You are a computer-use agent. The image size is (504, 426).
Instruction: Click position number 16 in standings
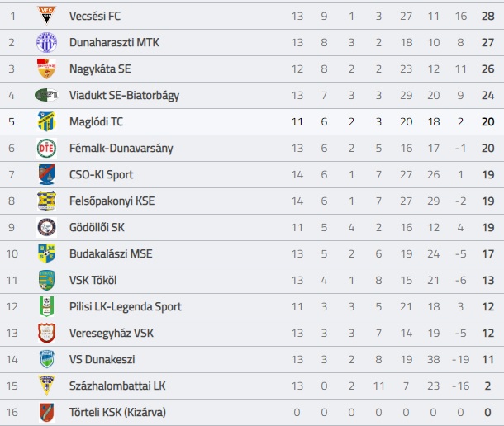coord(12,412)
